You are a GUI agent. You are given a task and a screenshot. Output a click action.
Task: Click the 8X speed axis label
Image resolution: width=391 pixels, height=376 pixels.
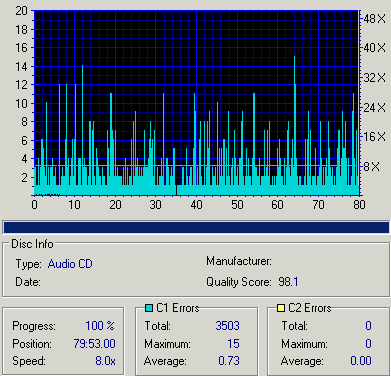tap(371, 166)
